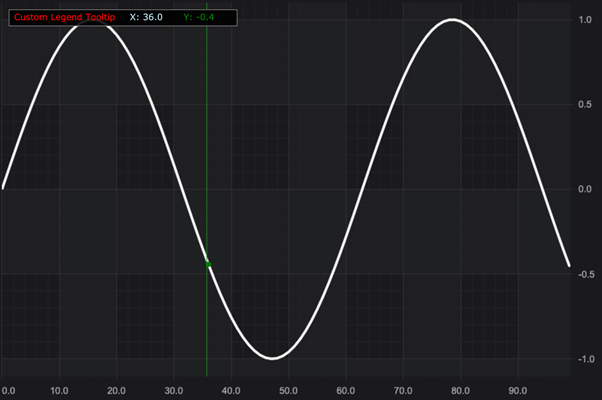Click the sine curve's lowest trough point

271,358
